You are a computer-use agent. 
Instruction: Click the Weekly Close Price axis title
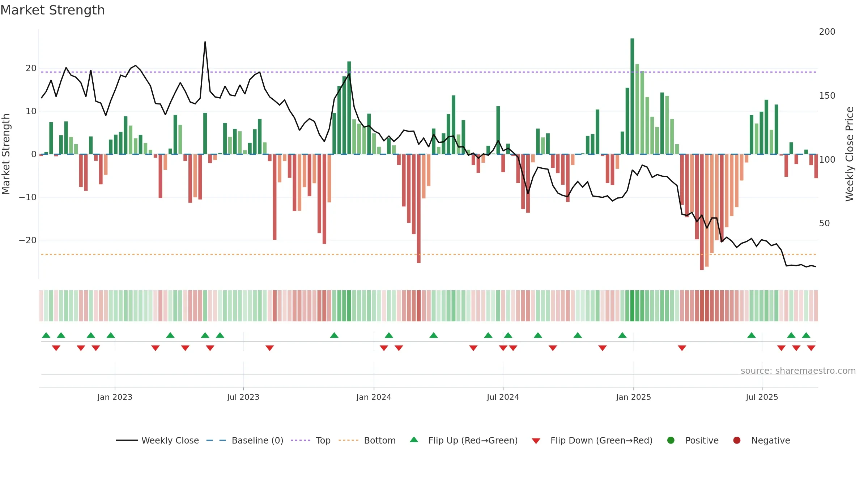[x=850, y=154]
